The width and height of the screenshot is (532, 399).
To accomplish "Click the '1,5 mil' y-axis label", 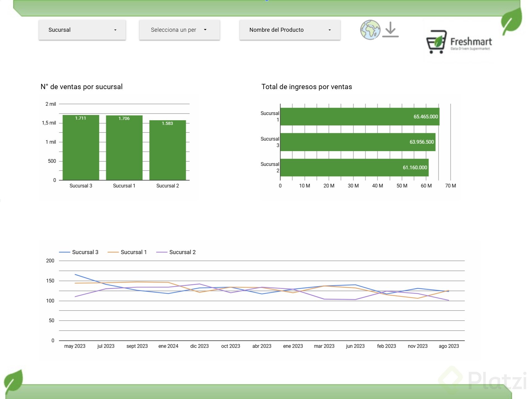I will click(49, 123).
